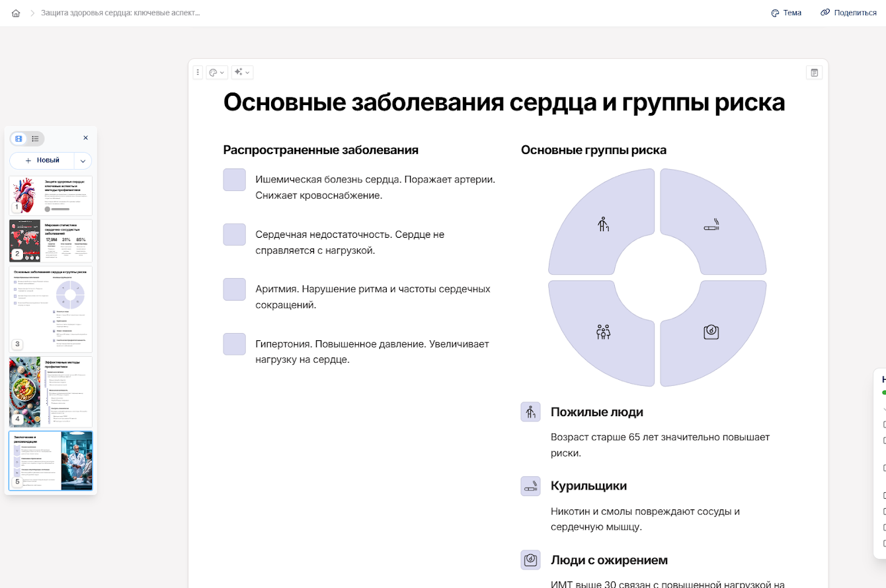Screen dimensions: 886x588
Task: Select the elderly person icon in the diagram
Action: point(602,225)
